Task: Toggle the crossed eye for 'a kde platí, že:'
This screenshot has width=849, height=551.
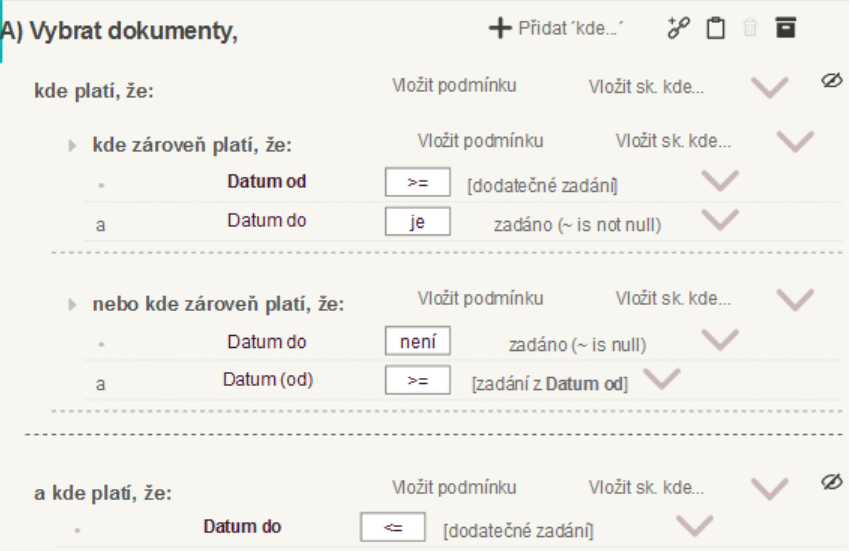Action: 830,484
